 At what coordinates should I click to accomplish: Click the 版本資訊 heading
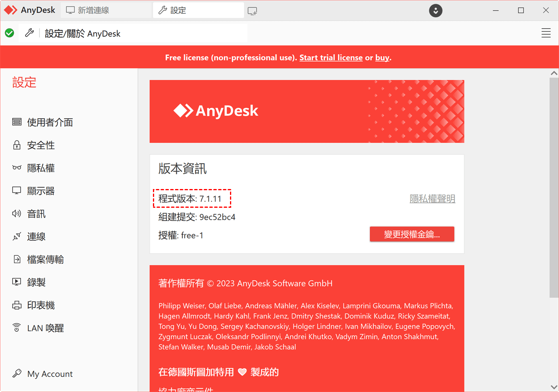click(x=182, y=169)
